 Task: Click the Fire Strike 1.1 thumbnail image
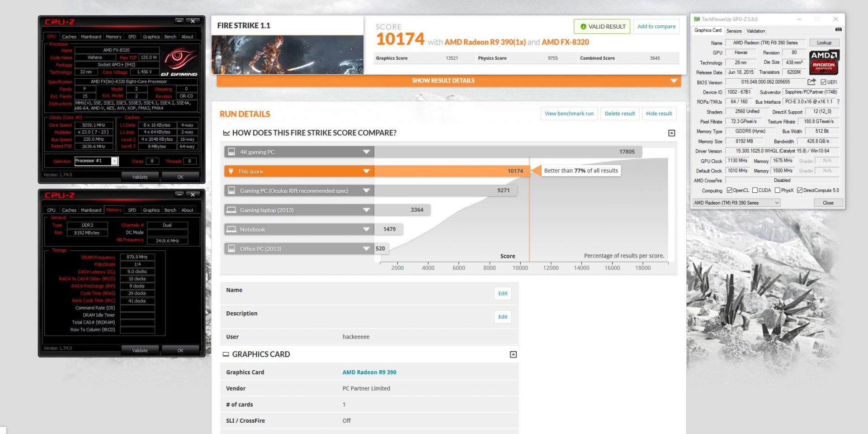[288, 55]
